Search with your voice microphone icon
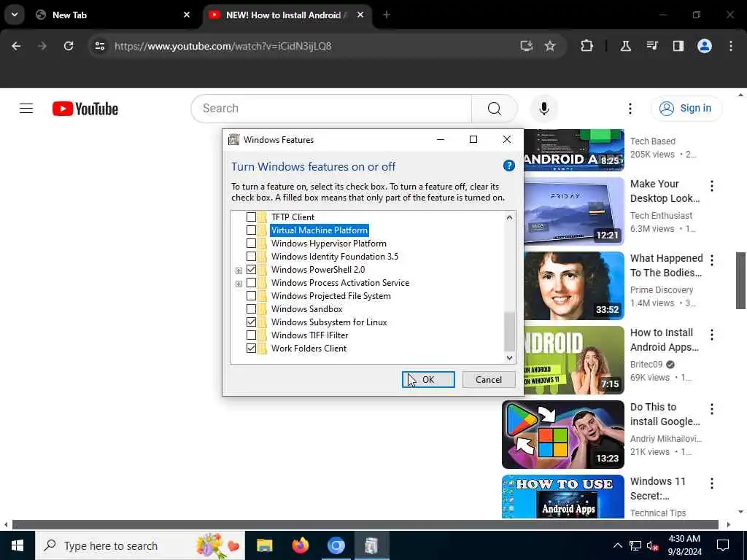Viewport: 747px width, 560px height. coord(543,109)
